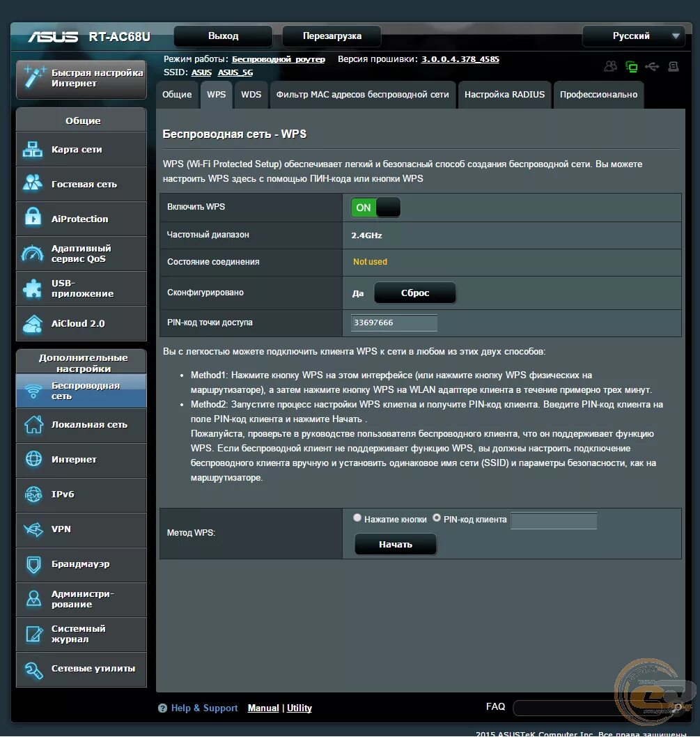Click the Карта сети network map icon
Screen dimensions: 700x737
coord(33,150)
